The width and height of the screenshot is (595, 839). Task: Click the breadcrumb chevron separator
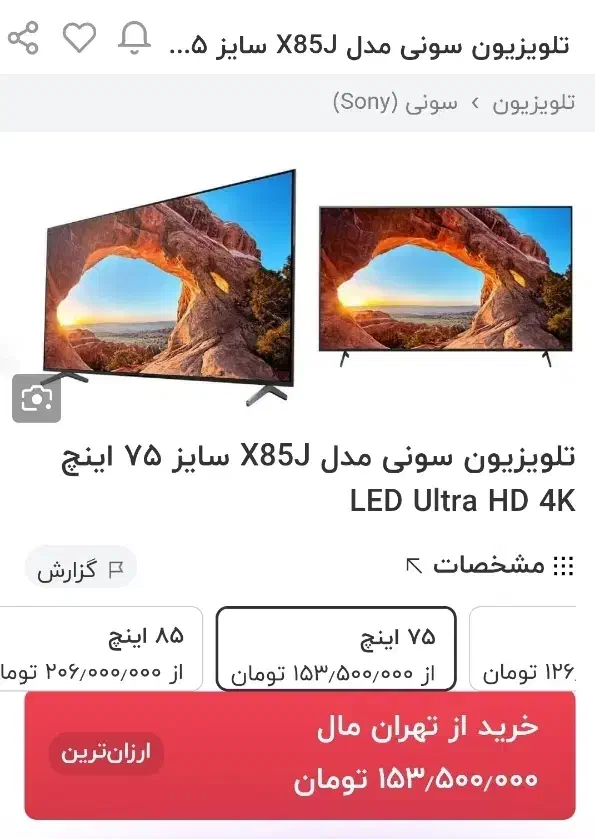click(475, 103)
